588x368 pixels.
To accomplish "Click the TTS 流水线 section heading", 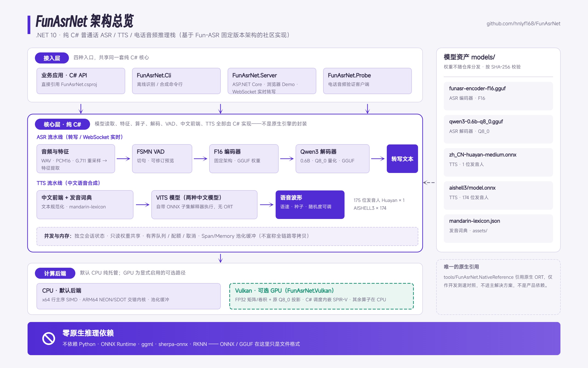I will 68,183.
